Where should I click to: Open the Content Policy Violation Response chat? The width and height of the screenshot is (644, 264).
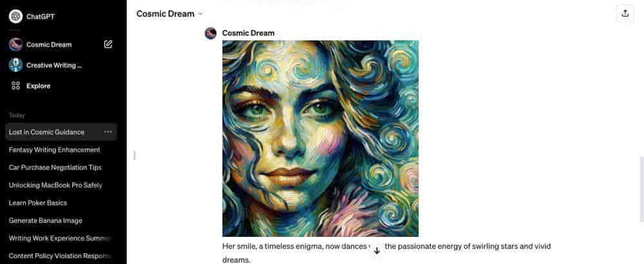[61, 256]
